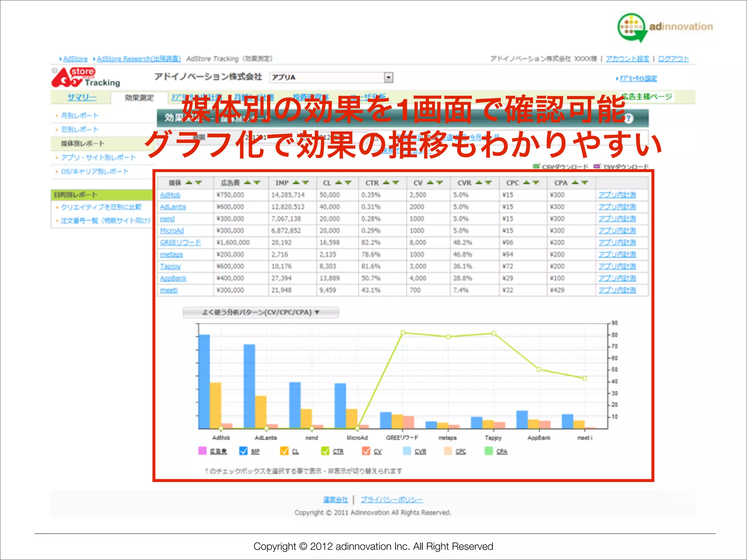Sort CV column descending arrow
This screenshot has height=560, width=747.
440,182
